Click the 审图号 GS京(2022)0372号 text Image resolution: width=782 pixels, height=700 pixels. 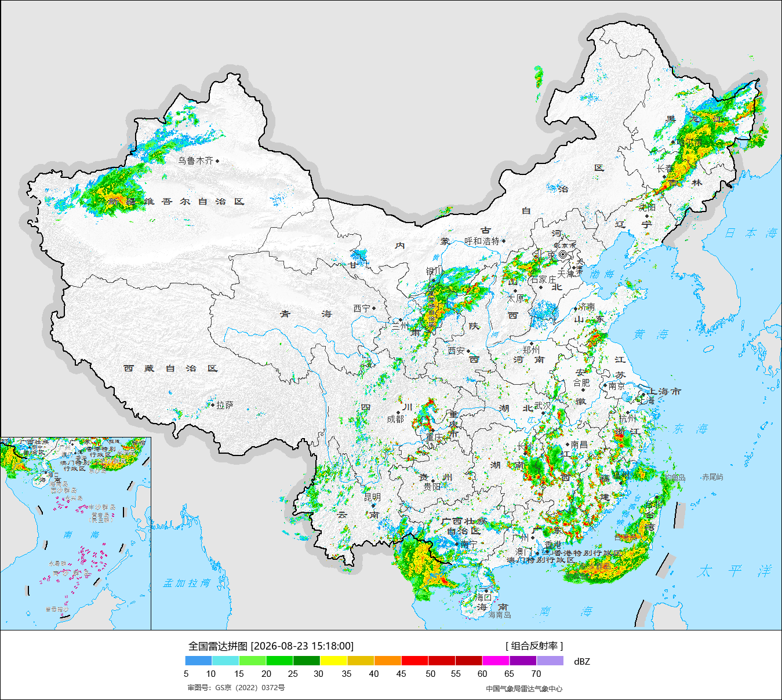(x=236, y=688)
